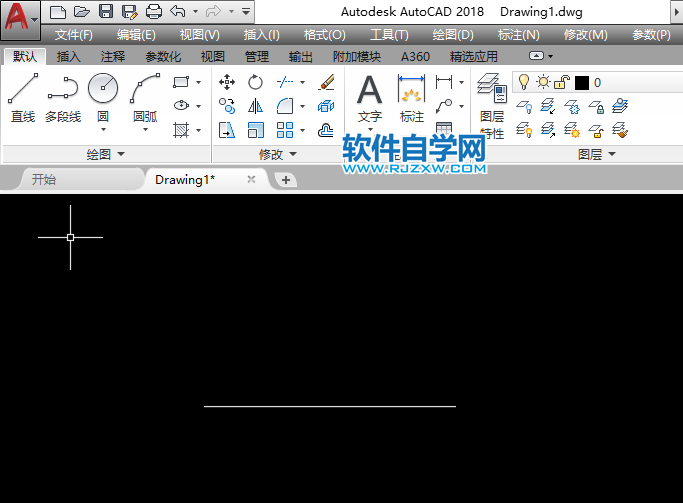Click the Redo arrow icon
683x503 pixels.
pyautogui.click(x=213, y=11)
